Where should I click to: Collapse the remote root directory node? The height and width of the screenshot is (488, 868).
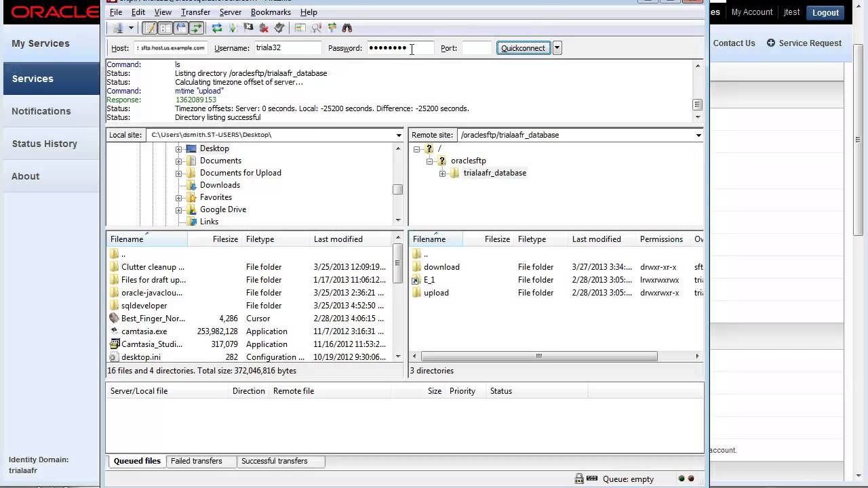coord(416,148)
